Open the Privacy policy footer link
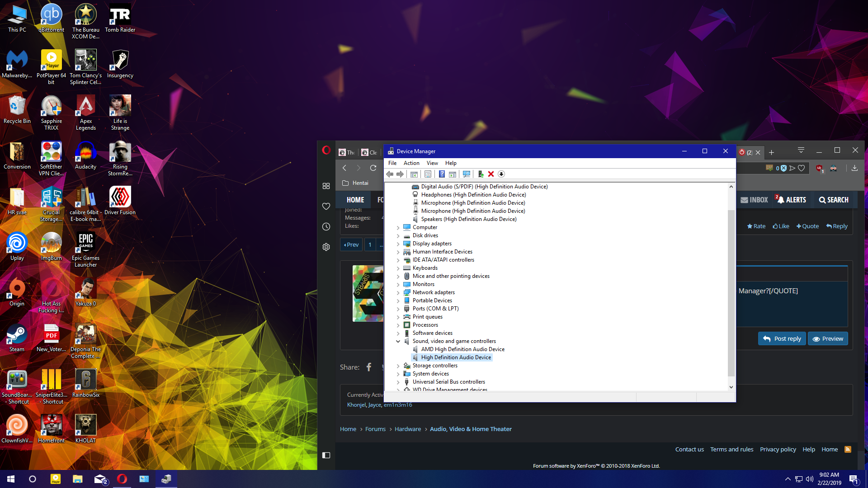The image size is (868, 488). point(778,449)
